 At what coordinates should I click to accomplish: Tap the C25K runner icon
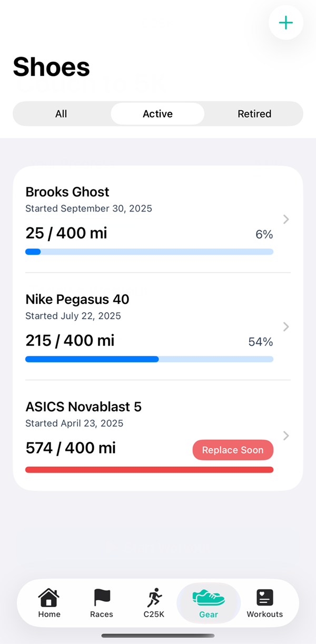tap(153, 598)
